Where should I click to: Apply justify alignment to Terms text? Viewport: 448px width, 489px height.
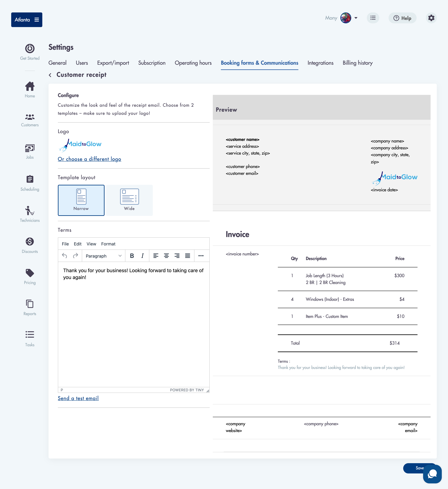tap(187, 256)
